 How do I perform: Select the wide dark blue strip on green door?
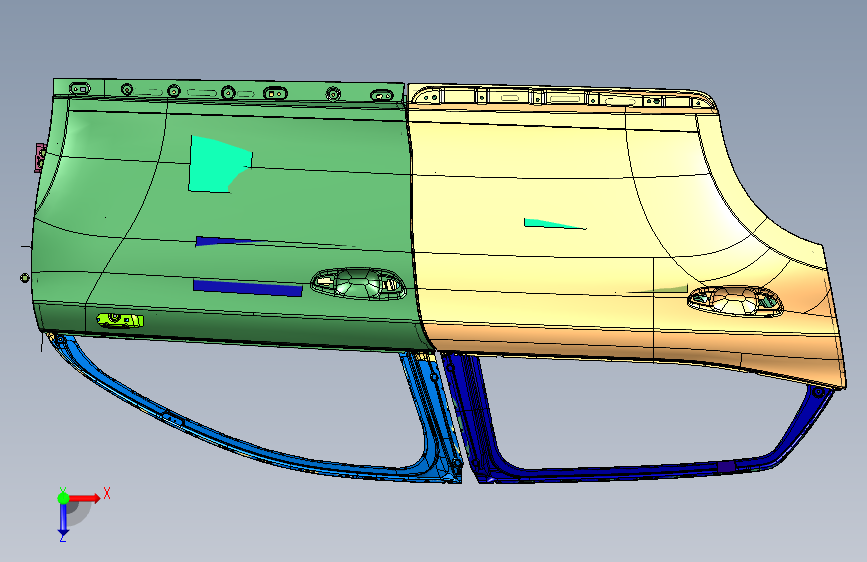pyautogui.click(x=247, y=288)
